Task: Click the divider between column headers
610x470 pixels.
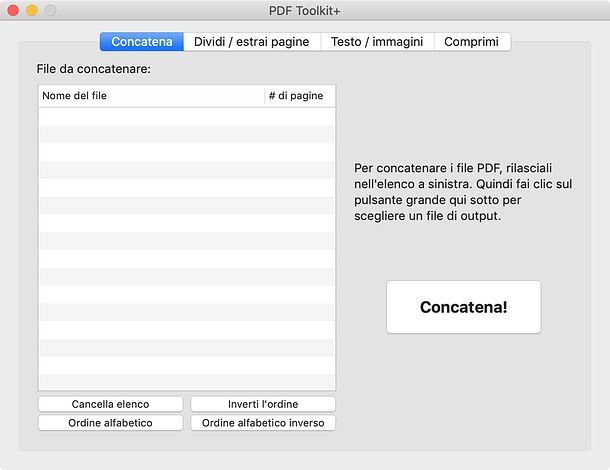Action: (264, 96)
